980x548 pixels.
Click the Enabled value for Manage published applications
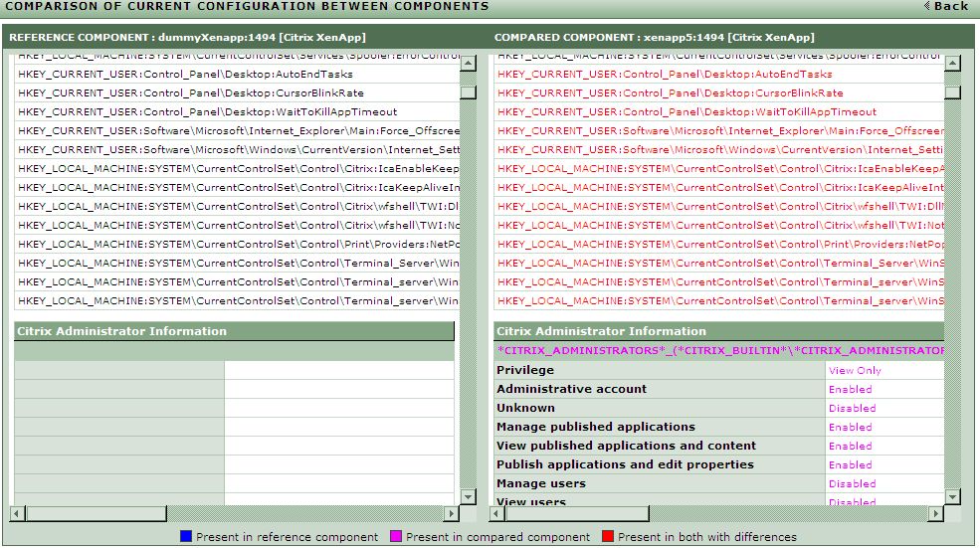click(850, 428)
